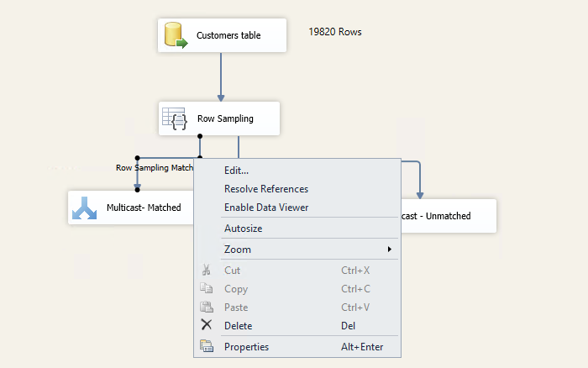Viewport: 588px width, 368px height.
Task: Click the Properties icon in context menu
Action: pyautogui.click(x=207, y=346)
